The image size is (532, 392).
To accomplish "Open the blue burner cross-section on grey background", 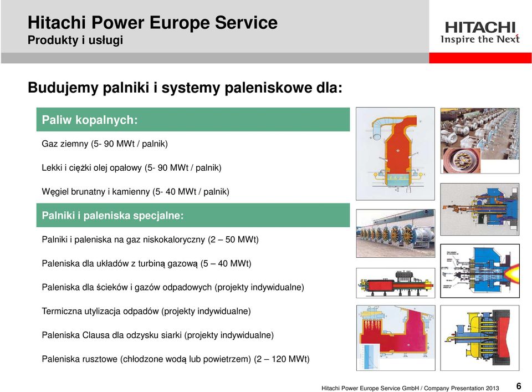I will point(480,210).
